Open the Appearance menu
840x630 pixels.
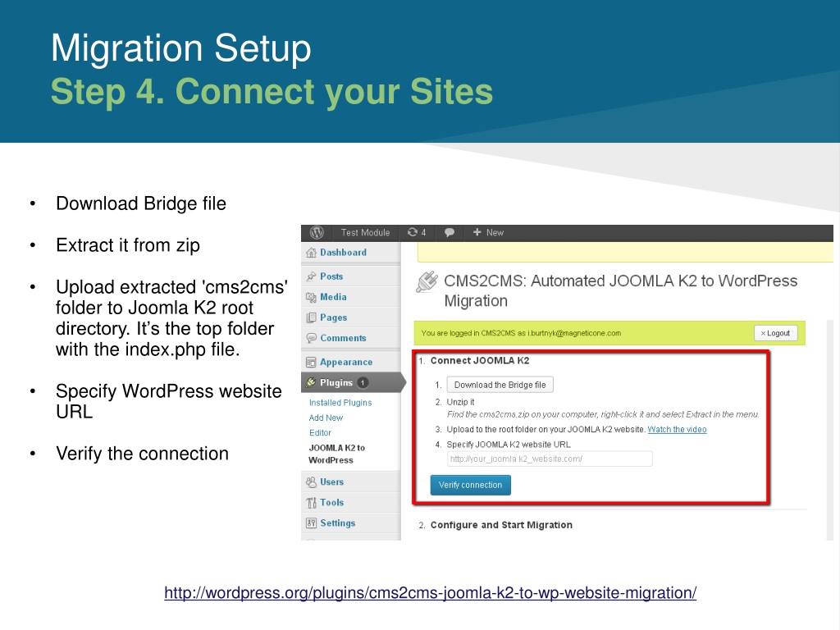pyautogui.click(x=346, y=362)
